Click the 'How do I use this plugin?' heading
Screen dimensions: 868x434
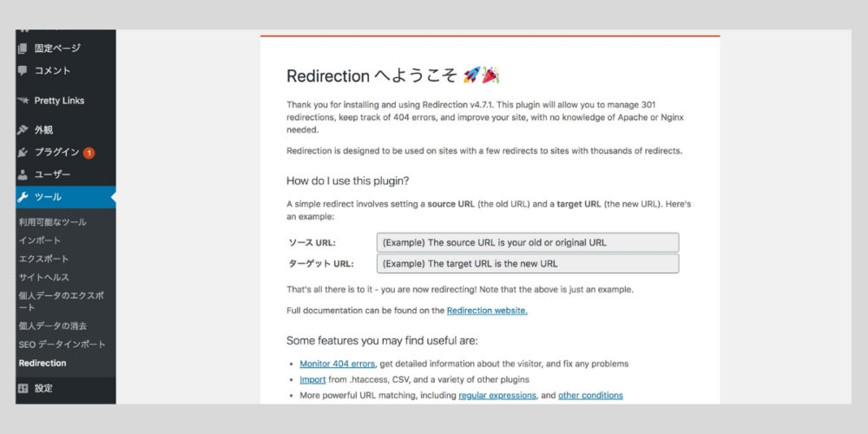(348, 181)
